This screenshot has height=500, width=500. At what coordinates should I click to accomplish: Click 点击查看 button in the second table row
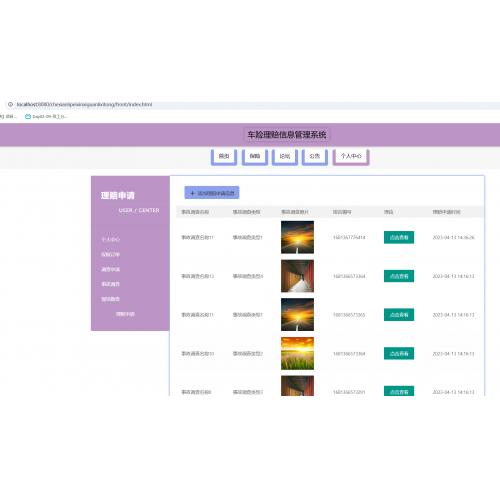point(399,276)
